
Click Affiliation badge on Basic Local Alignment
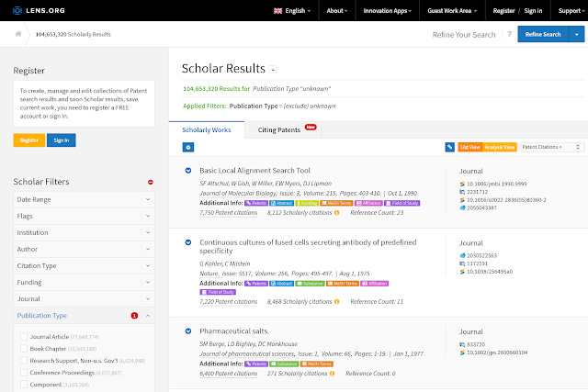click(368, 203)
